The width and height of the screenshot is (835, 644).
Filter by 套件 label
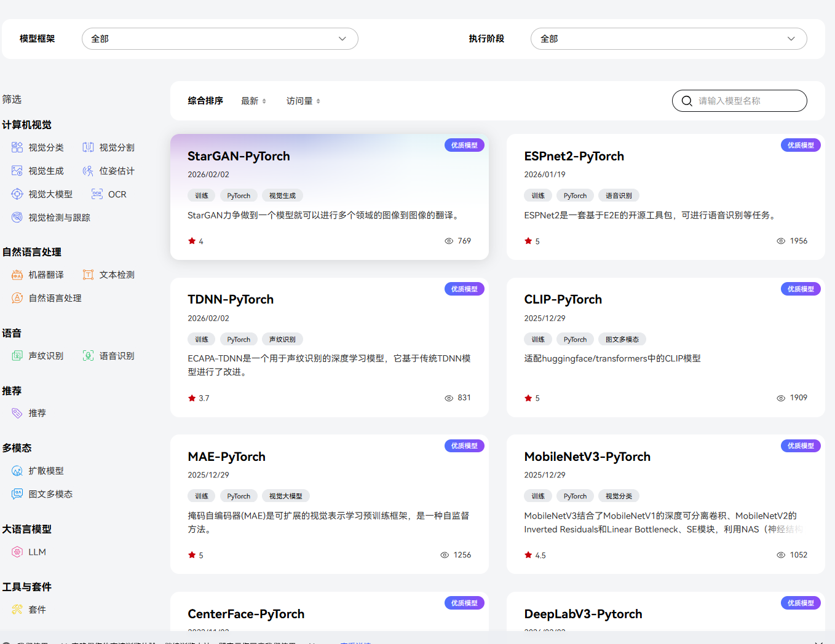(37, 610)
